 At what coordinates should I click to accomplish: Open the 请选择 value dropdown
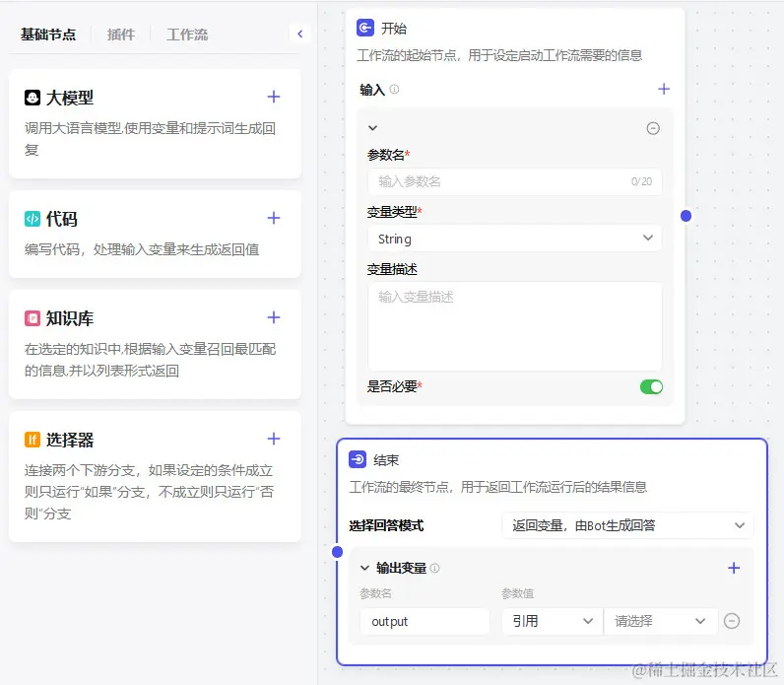coord(660,621)
